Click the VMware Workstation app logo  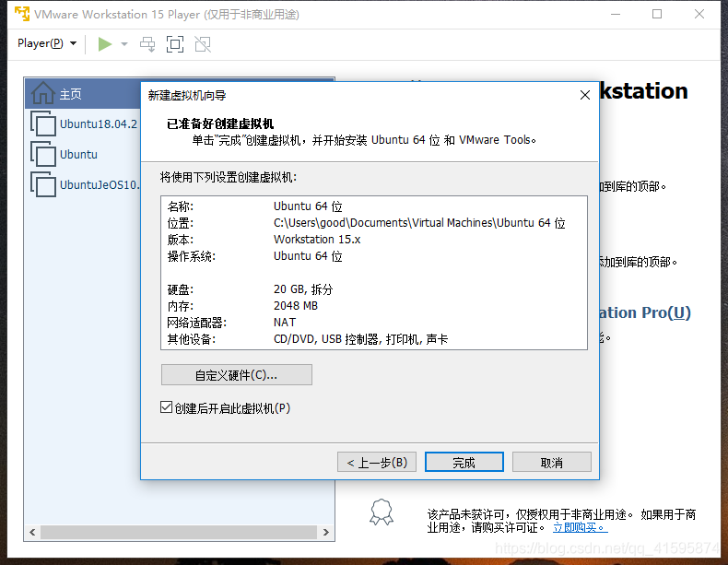[x=22, y=14]
